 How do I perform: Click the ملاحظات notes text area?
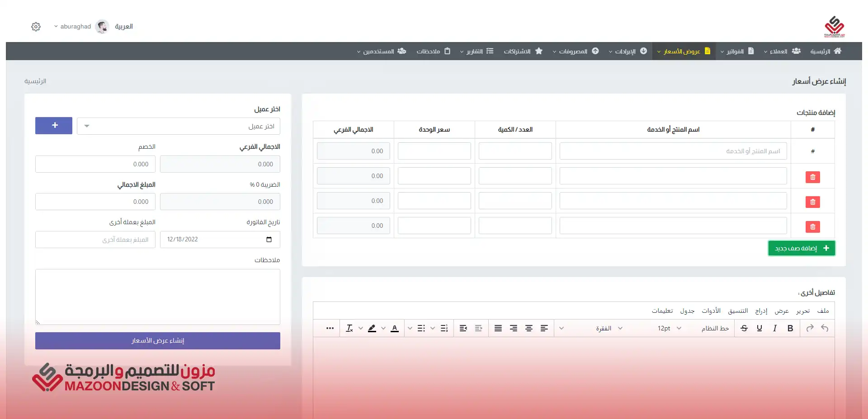pos(157,297)
